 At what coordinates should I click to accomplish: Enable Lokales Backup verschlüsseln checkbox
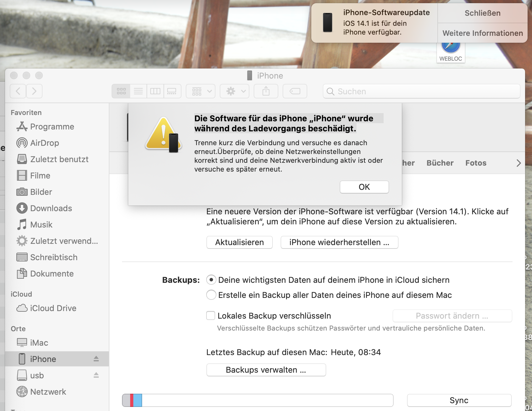coord(211,315)
